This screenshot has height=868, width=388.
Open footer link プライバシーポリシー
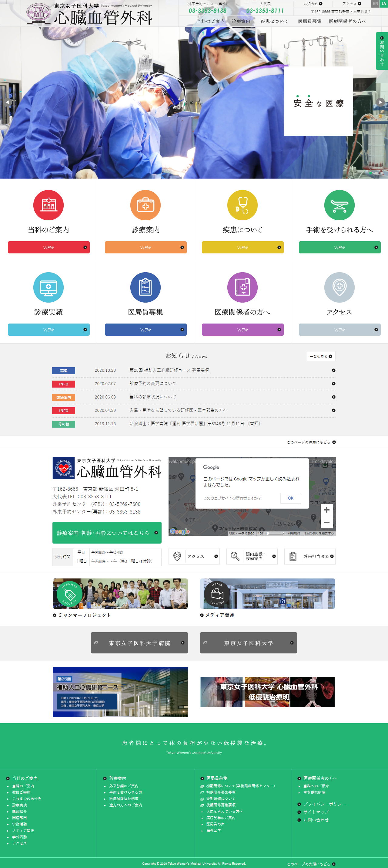click(324, 804)
